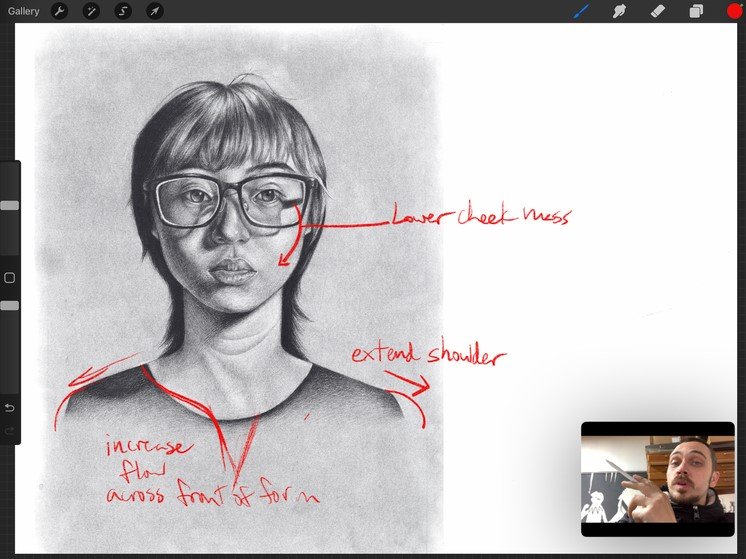Open the Adjustments magic wand menu

[x=91, y=12]
